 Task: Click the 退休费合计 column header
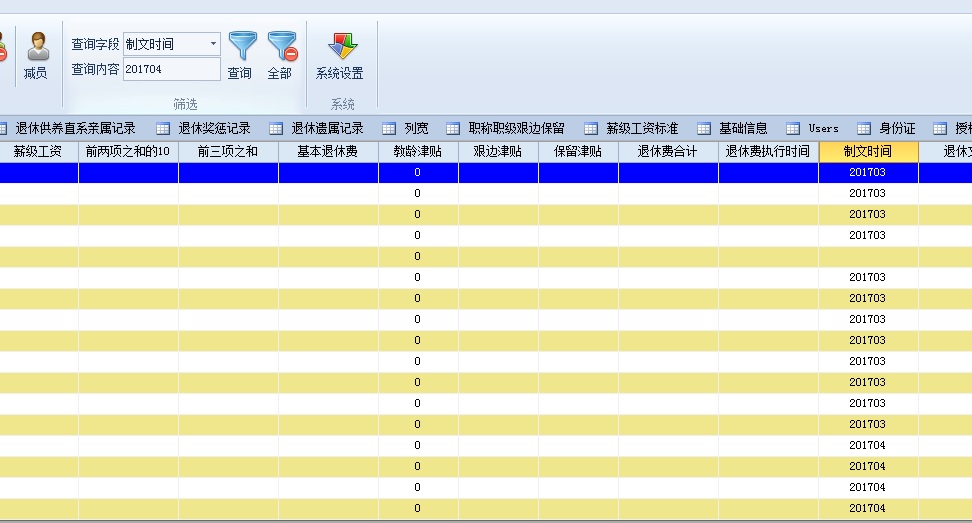[667, 152]
